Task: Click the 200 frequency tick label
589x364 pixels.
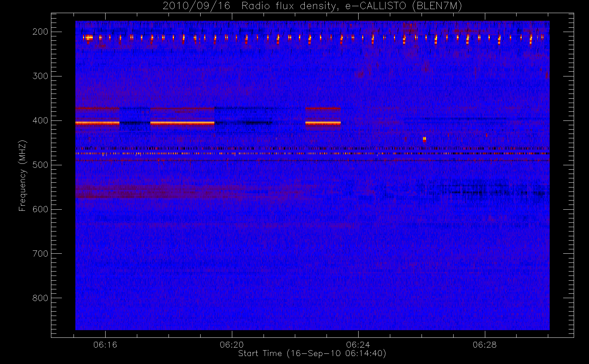Action: [x=40, y=32]
